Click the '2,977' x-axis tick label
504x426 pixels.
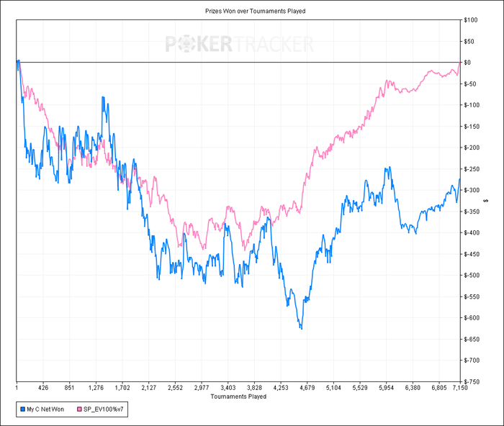pos(202,388)
